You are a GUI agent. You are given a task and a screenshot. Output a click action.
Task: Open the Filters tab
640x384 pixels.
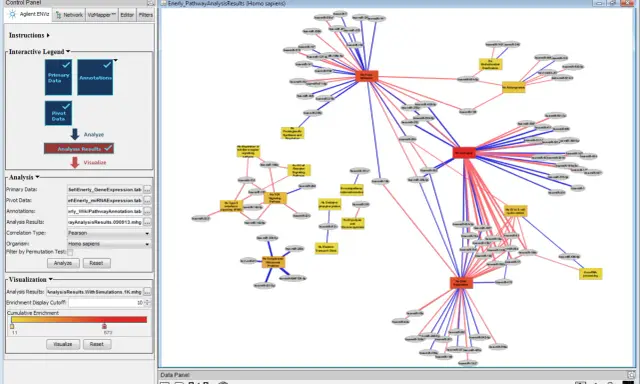point(145,15)
